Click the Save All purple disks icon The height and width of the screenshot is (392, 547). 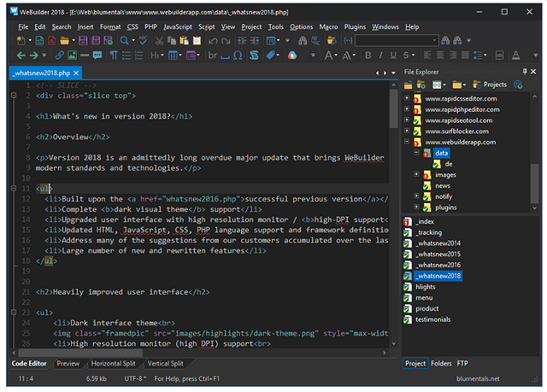pos(96,41)
